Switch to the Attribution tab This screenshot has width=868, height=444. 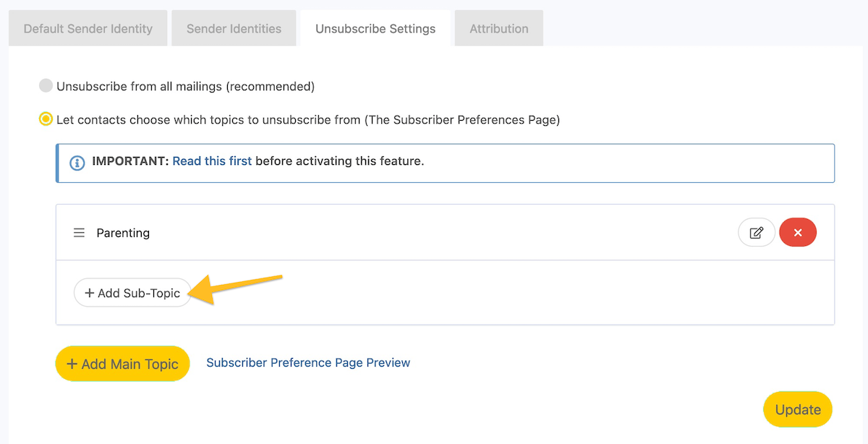tap(498, 28)
